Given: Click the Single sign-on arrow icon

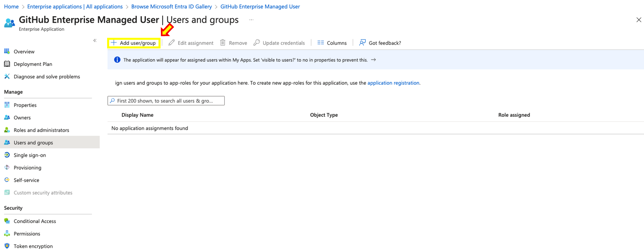Looking at the screenshot, I should click(x=7, y=155).
